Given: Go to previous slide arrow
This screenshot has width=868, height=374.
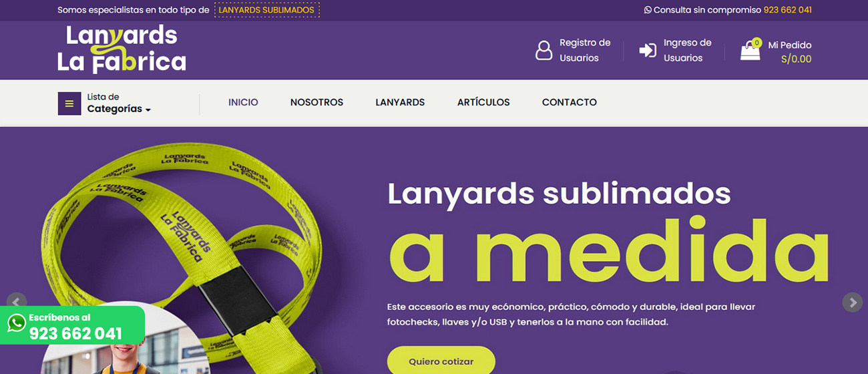Looking at the screenshot, I should [16, 302].
